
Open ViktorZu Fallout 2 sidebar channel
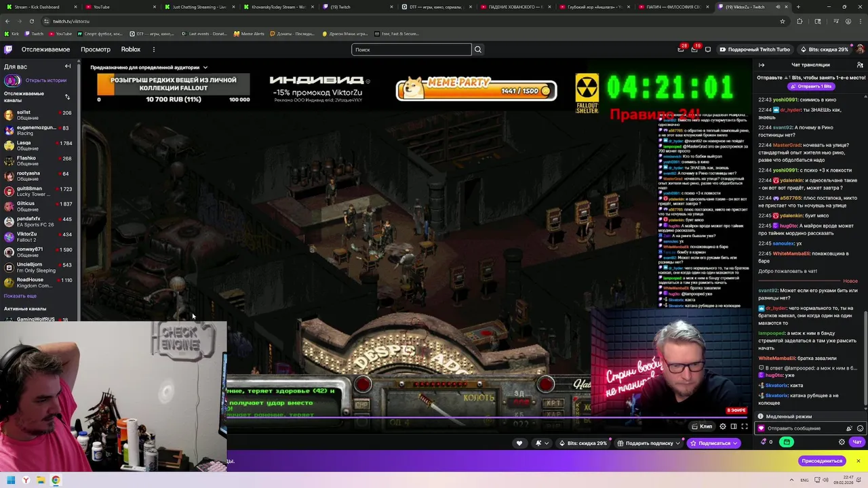point(39,237)
